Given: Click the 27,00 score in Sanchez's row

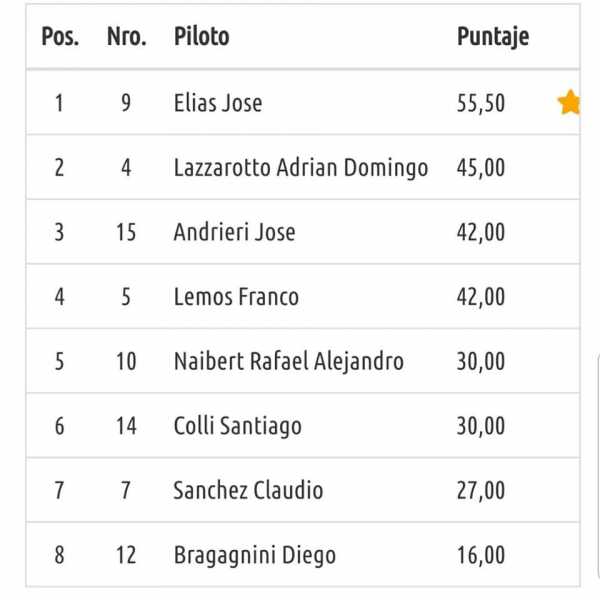Looking at the screenshot, I should point(481,491).
